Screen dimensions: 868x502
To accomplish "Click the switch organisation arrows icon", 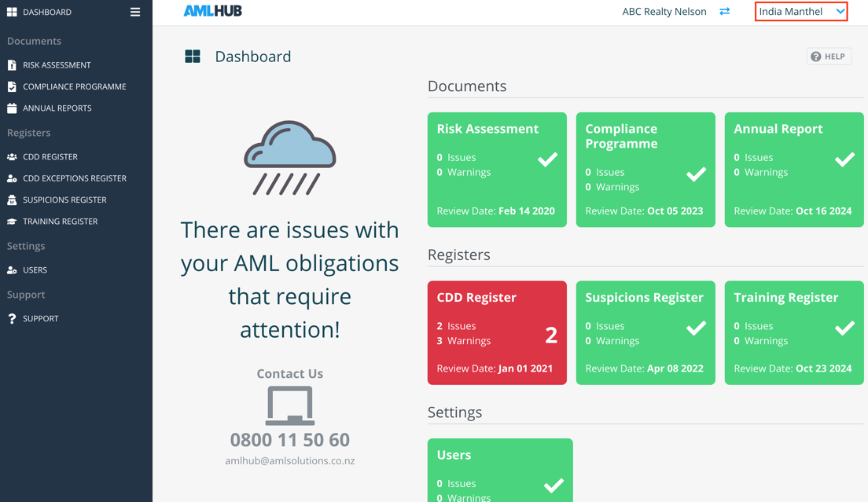I will click(724, 12).
